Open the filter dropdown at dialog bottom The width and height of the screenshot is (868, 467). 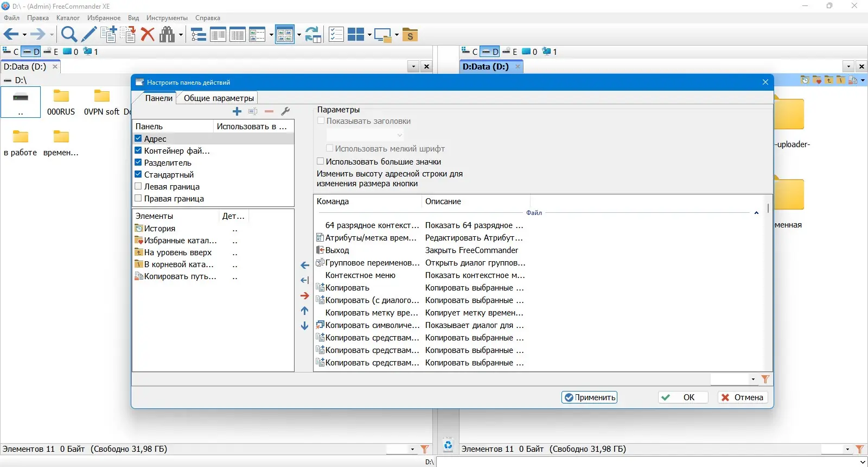(x=753, y=379)
